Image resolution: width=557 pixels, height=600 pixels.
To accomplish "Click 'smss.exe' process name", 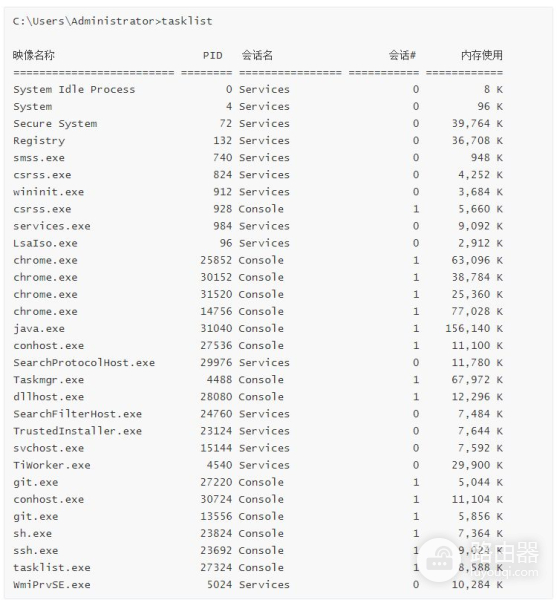I will tap(39, 158).
